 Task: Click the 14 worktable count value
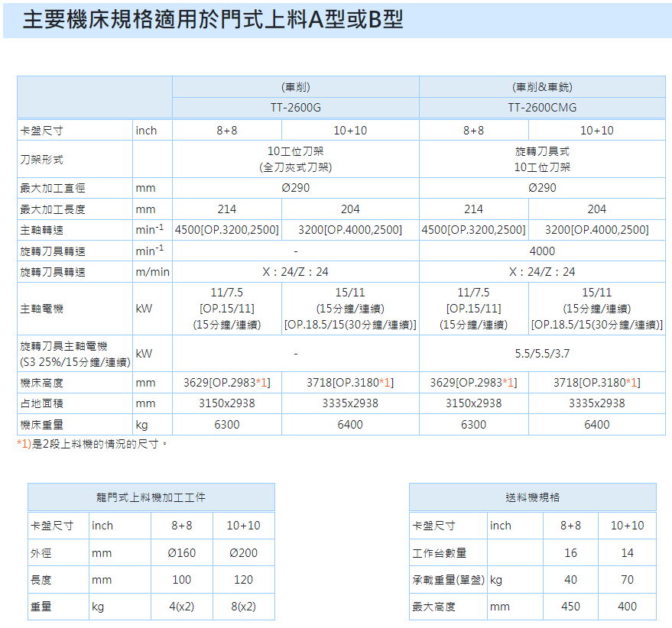coord(627,553)
